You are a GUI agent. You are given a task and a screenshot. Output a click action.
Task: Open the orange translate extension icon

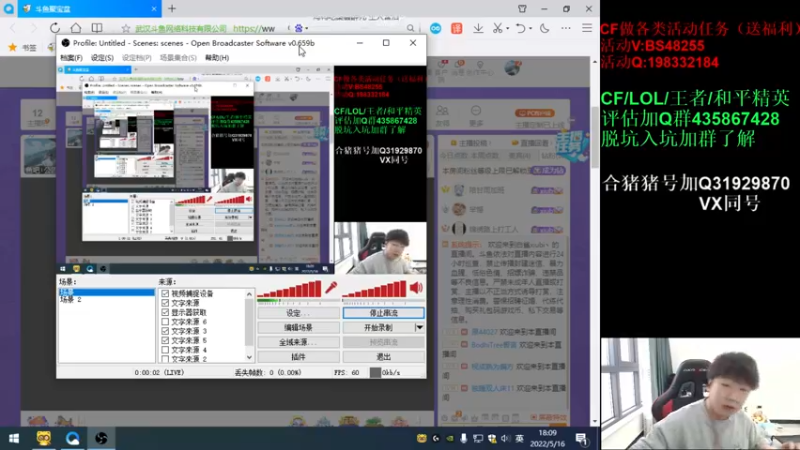[457, 29]
